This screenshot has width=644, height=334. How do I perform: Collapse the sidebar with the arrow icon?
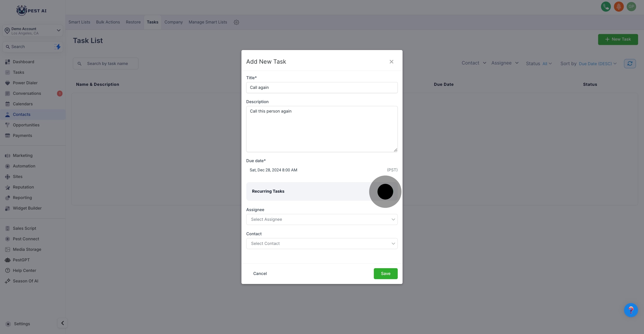coord(62,323)
